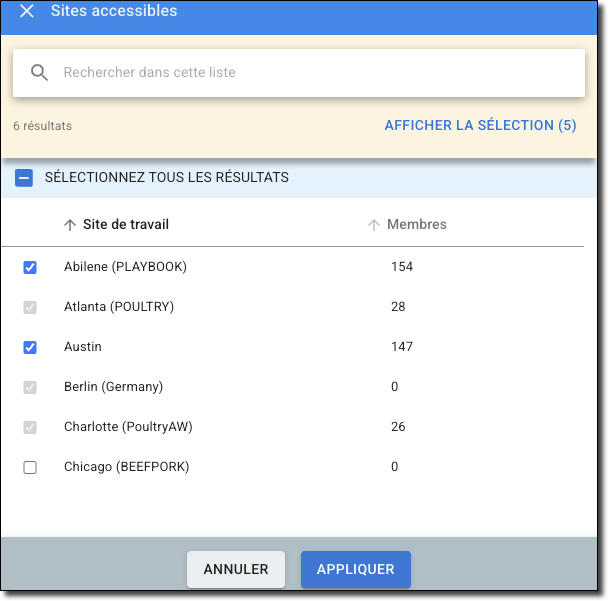The image size is (608, 601).
Task: Toggle the select all results checkbox
Action: click(x=25, y=178)
